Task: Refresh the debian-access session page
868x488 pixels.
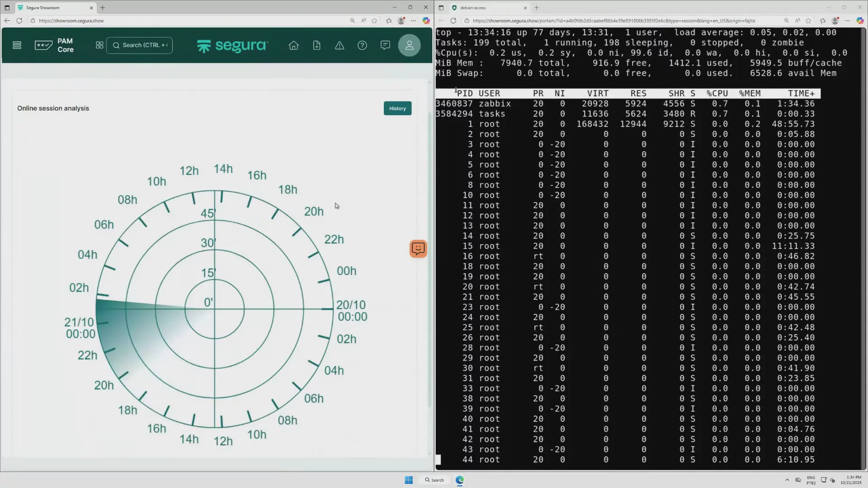Action: click(x=453, y=20)
